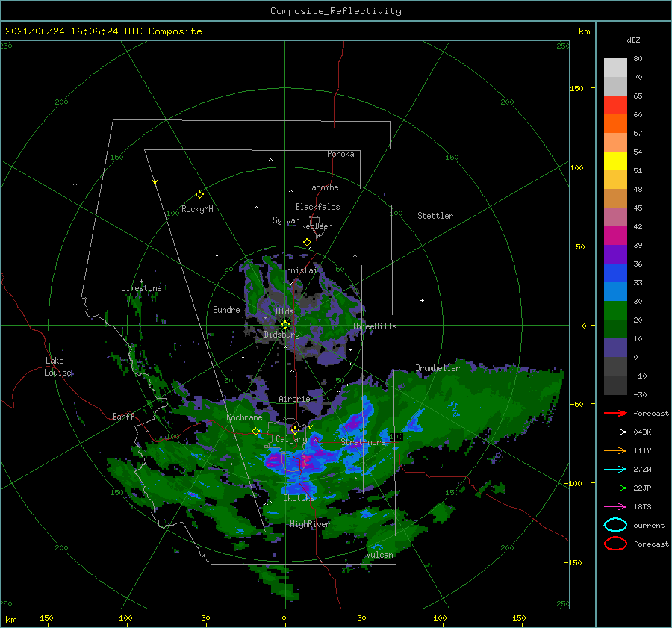Select the yellow 51–54 dBZ color swatch

[615, 161]
